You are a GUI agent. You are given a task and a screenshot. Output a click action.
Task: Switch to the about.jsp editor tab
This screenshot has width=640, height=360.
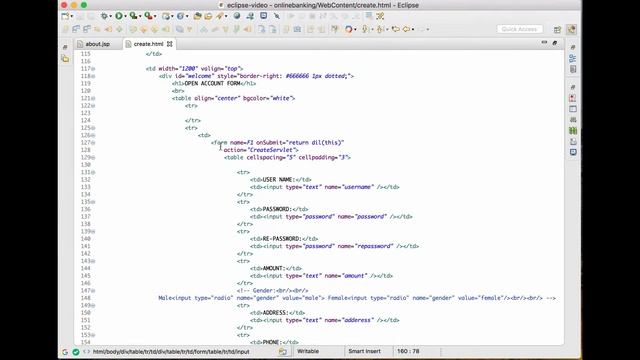pyautogui.click(x=98, y=44)
